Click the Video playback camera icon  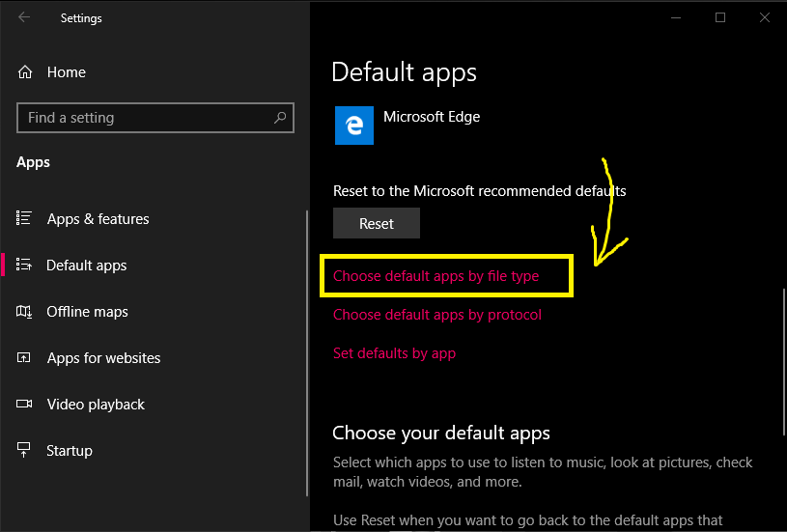[x=24, y=404]
